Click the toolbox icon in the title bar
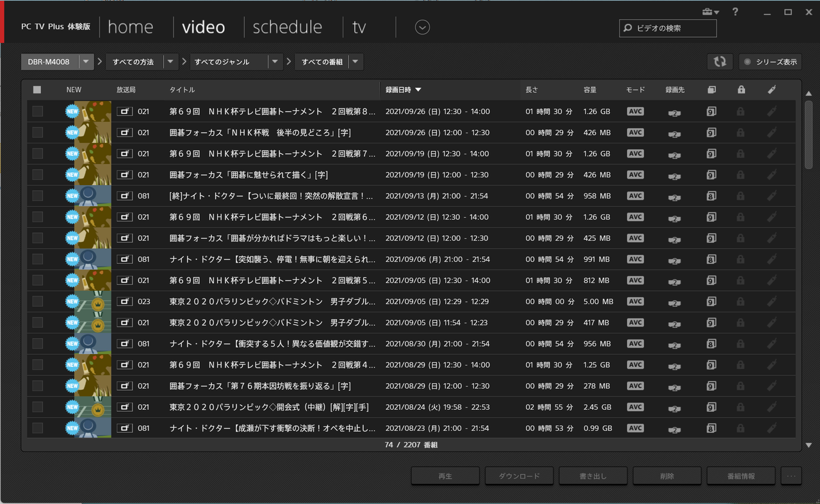Screen dimensions: 820x504 point(707,12)
